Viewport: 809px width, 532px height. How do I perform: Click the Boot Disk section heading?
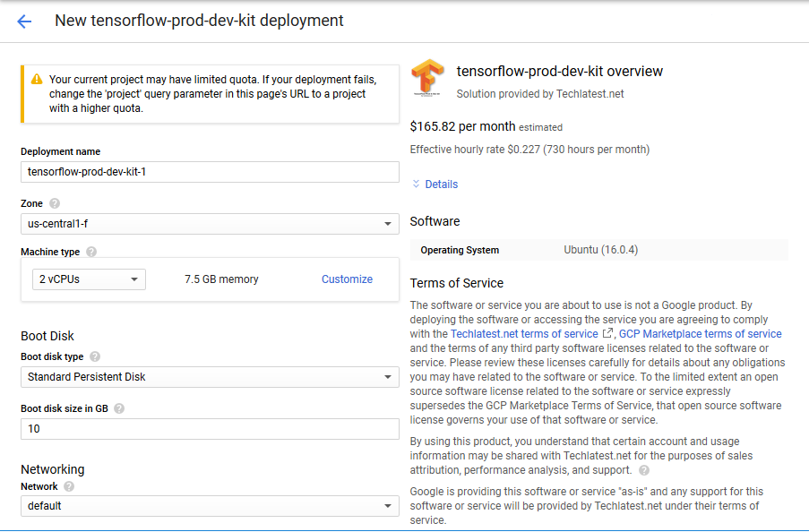47,336
